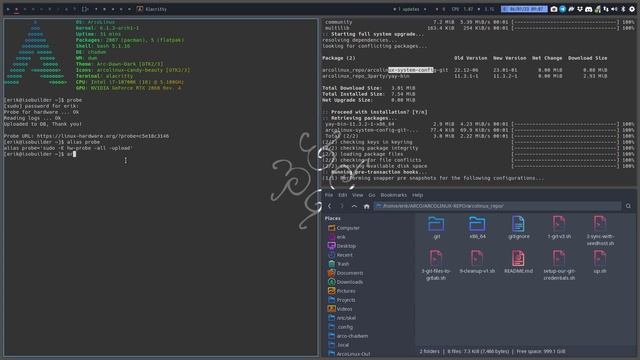Open the Bookmarks menu in file manager
This screenshot has height=360, width=640.
[393, 195]
